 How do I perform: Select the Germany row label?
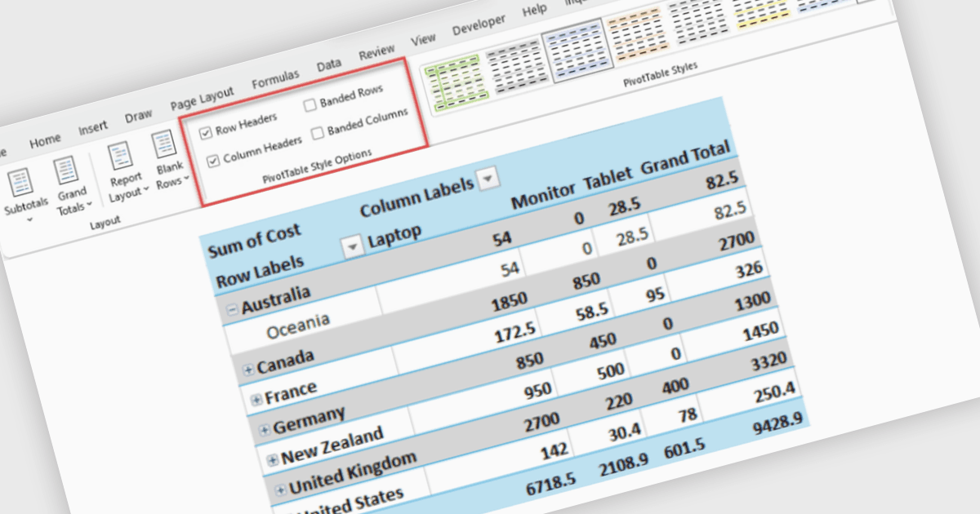click(308, 421)
